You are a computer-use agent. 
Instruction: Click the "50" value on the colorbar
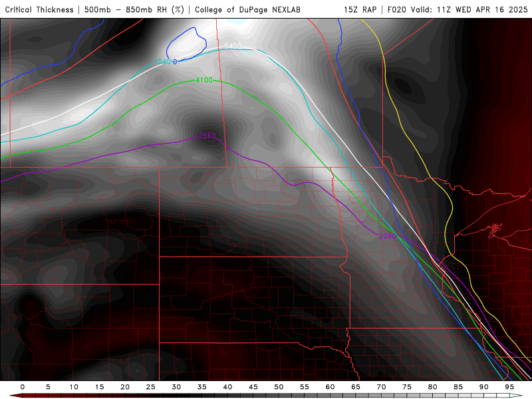279,387
